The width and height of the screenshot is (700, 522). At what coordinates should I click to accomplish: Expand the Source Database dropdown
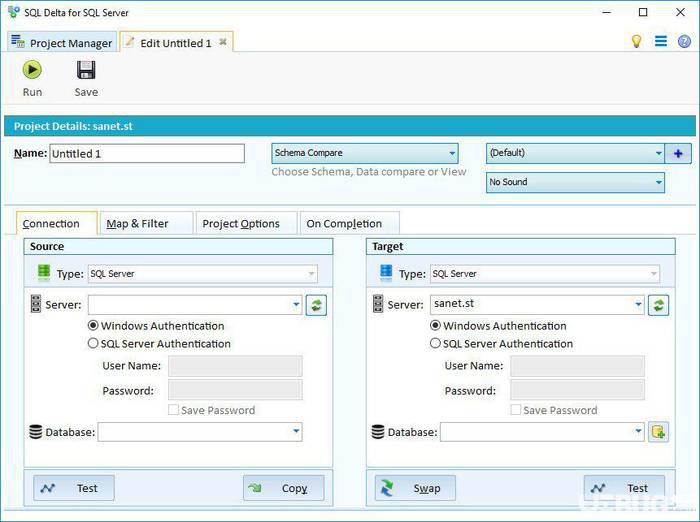[296, 431]
